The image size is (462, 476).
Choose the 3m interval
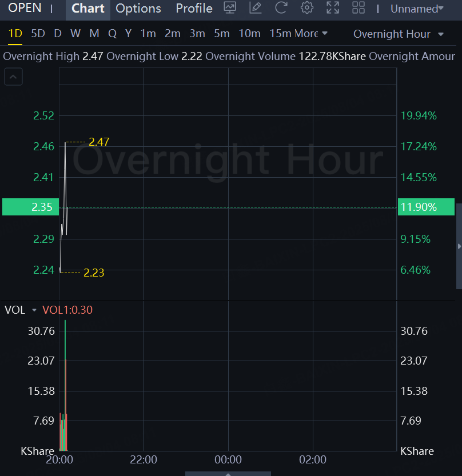(x=197, y=33)
